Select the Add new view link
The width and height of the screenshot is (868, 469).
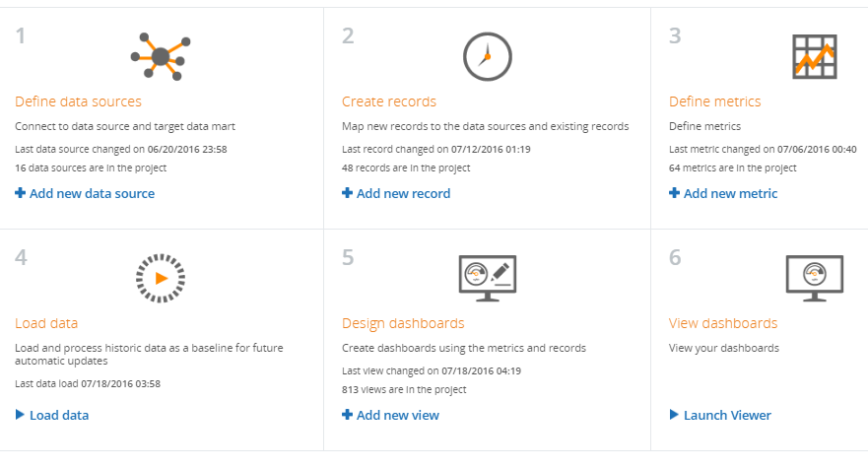point(398,415)
